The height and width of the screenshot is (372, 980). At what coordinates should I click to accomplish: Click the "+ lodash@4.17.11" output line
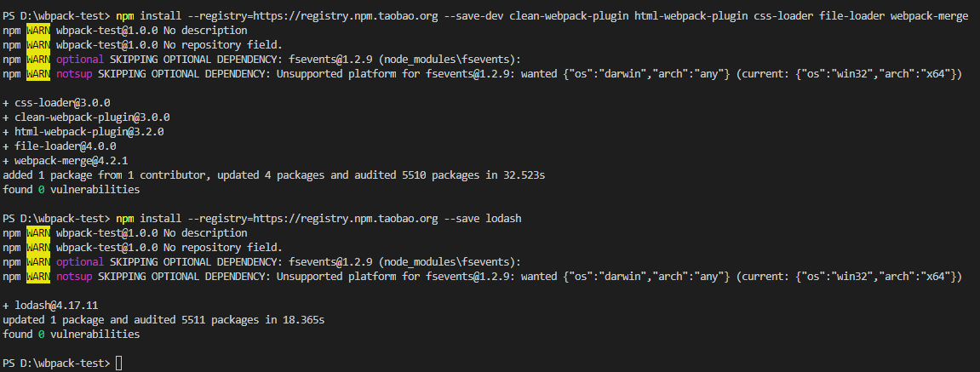tap(50, 305)
